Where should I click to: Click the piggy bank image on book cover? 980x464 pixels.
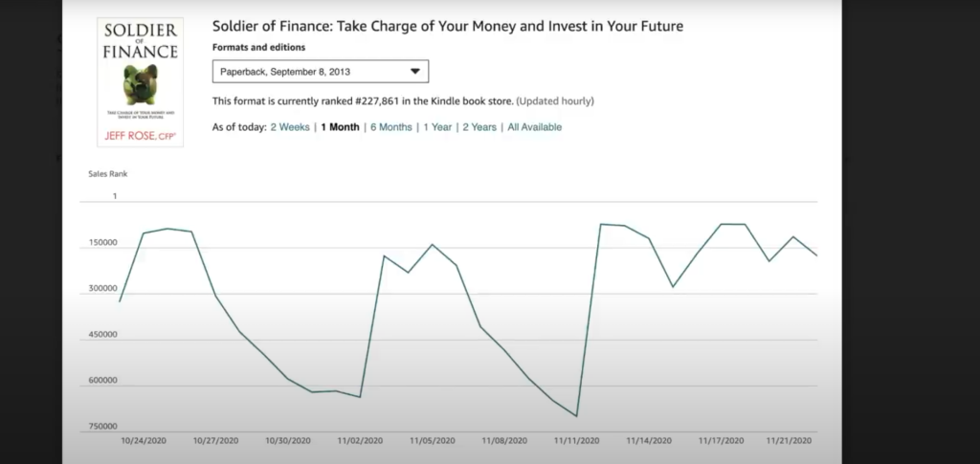click(140, 86)
